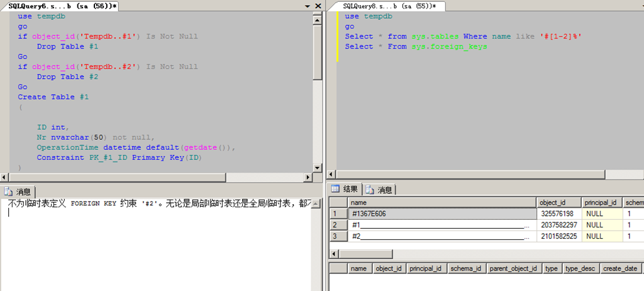The width and height of the screenshot is (644, 291).
Task: Select the #1367E606 cell in name column
Action: click(441, 214)
